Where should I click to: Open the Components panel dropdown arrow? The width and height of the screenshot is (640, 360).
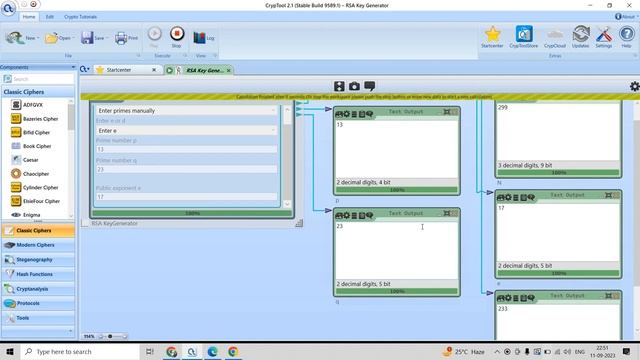(x=73, y=67)
